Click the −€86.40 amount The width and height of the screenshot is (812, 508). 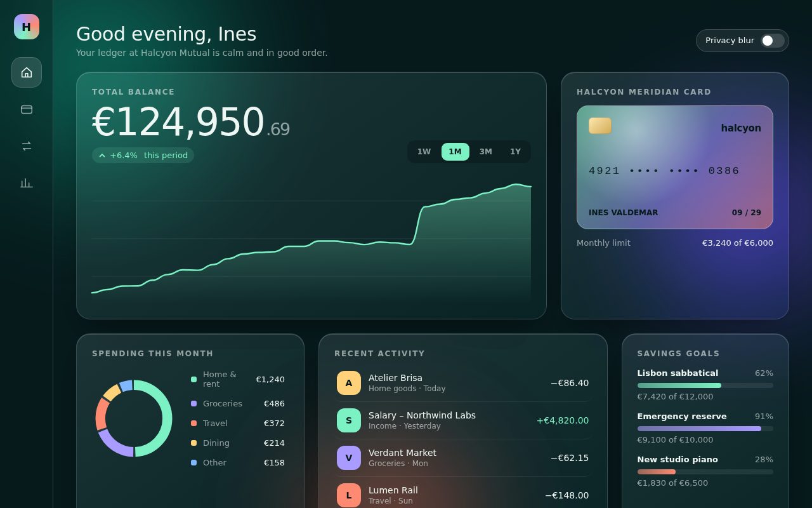tap(570, 383)
